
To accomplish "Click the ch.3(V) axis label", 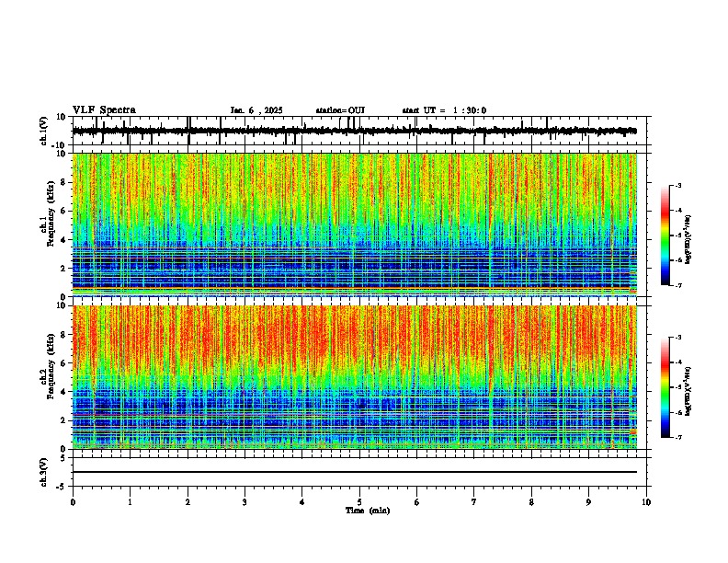I will coord(44,472).
